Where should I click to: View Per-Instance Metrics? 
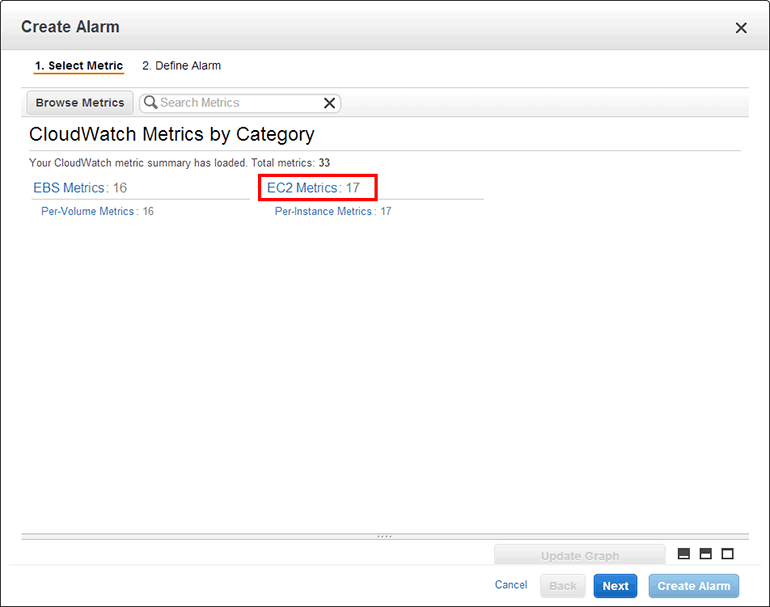(323, 212)
